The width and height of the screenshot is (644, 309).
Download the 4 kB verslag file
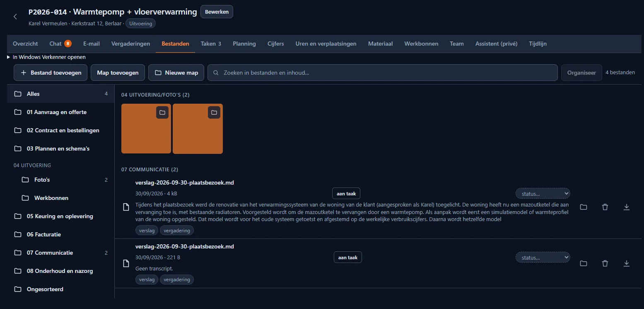627,207
